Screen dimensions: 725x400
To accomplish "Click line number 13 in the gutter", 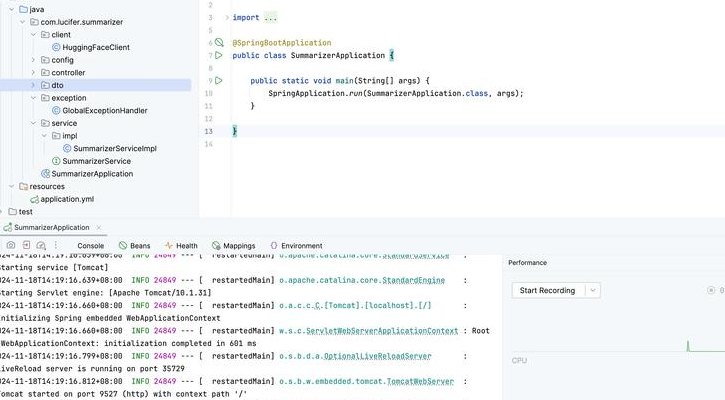I will tap(209, 131).
